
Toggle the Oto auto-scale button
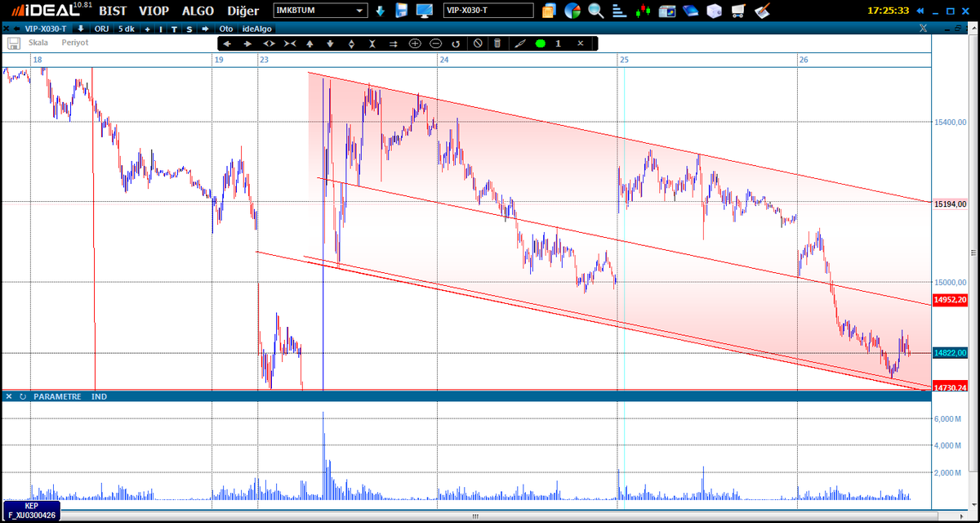[226, 29]
